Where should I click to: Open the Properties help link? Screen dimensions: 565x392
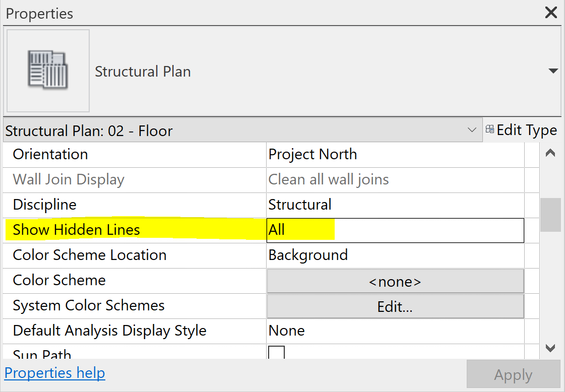coord(54,373)
